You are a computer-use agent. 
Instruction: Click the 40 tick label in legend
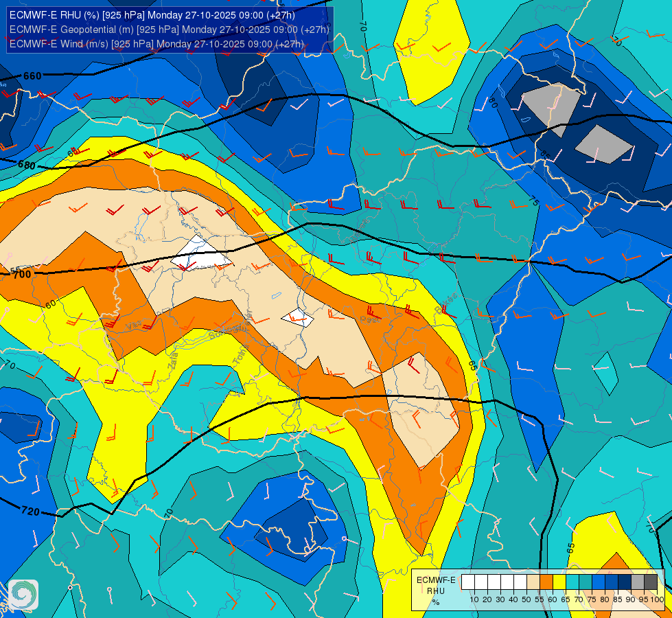point(513,599)
